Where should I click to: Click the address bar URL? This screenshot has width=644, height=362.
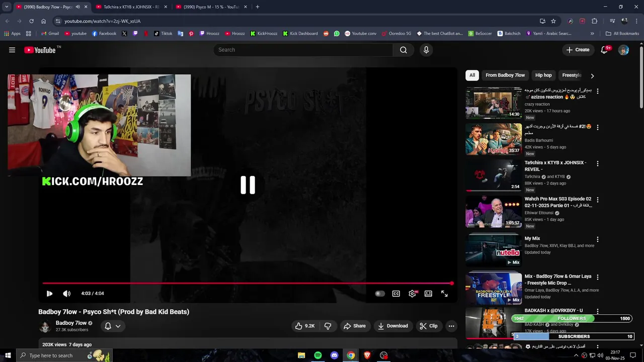pos(103,21)
